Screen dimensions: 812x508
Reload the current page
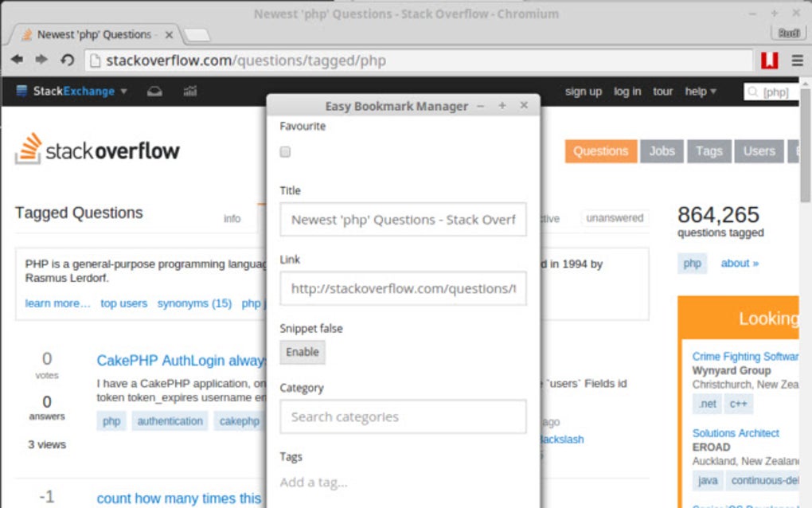(65, 60)
